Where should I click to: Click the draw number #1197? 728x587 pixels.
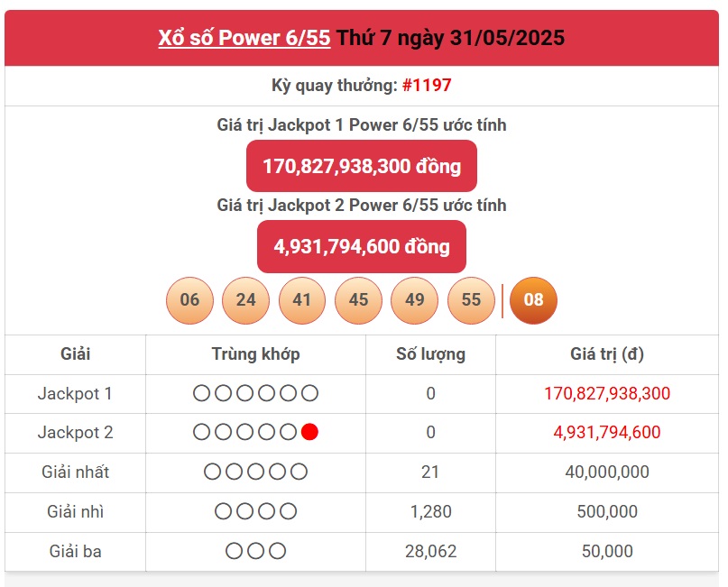427,85
